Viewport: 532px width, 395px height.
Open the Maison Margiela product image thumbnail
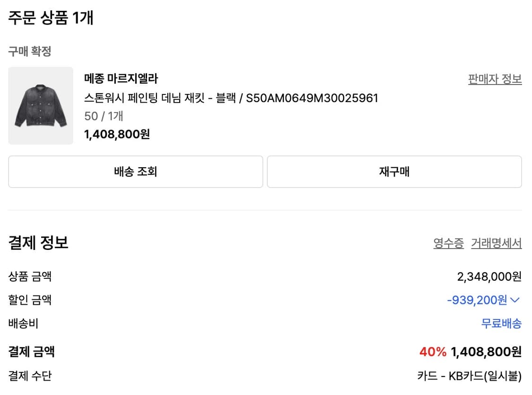pos(40,106)
